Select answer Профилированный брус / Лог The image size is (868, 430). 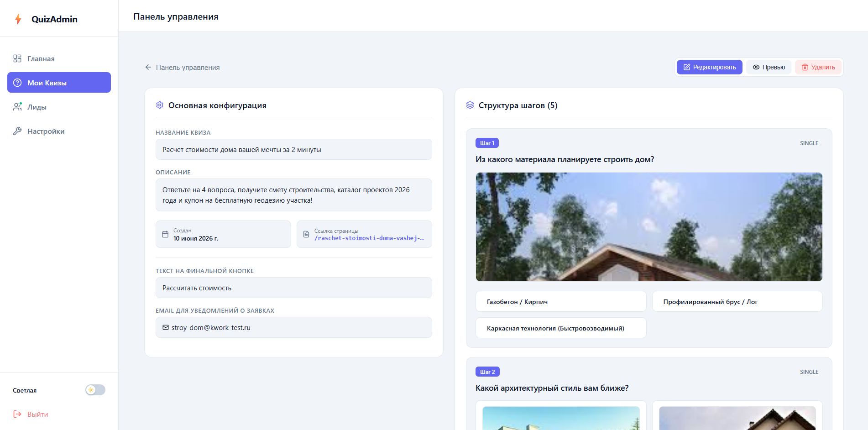pos(737,301)
